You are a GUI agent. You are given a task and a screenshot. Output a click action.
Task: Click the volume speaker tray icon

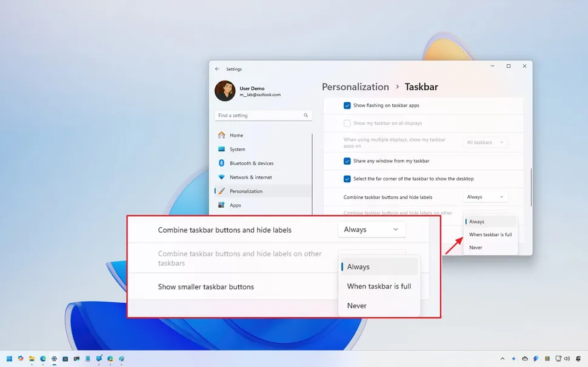(568, 359)
